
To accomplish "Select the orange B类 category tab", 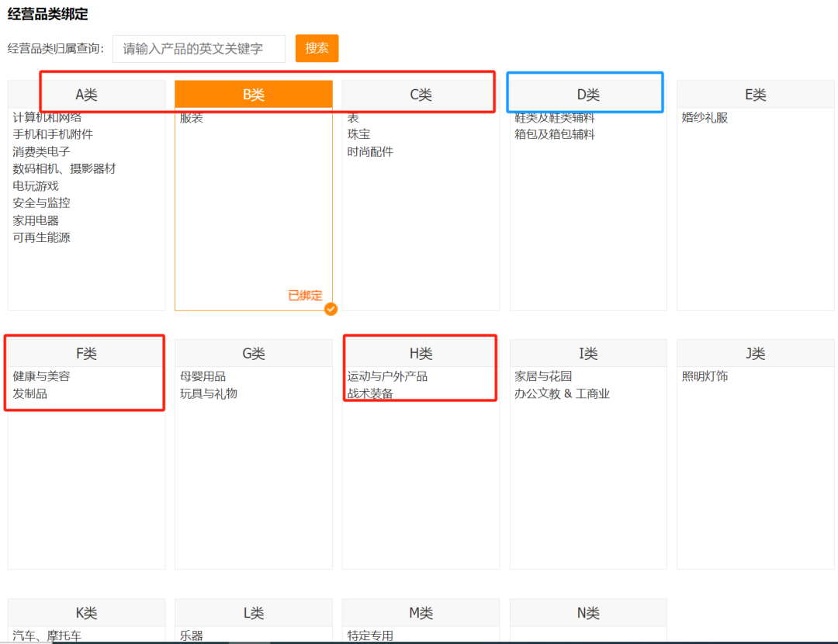I will (253, 93).
